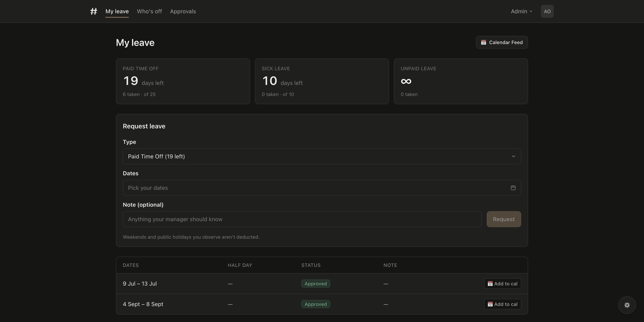Select the Unpaid Leave balance card

tap(461, 81)
